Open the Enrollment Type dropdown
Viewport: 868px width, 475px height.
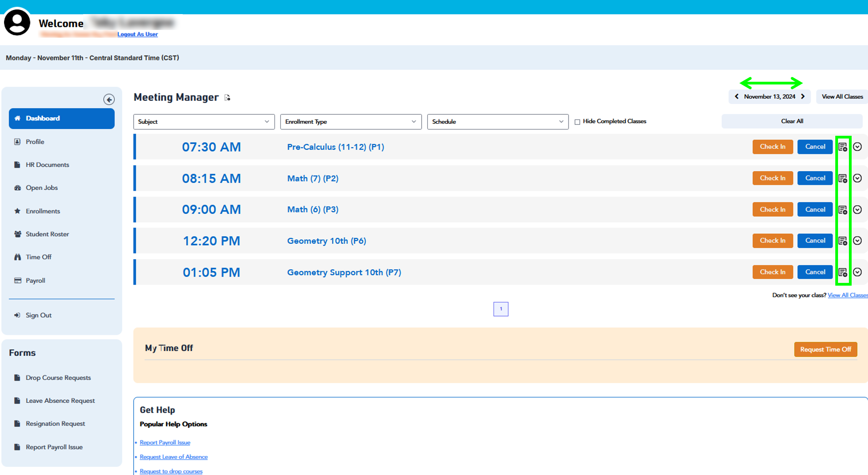click(x=350, y=122)
